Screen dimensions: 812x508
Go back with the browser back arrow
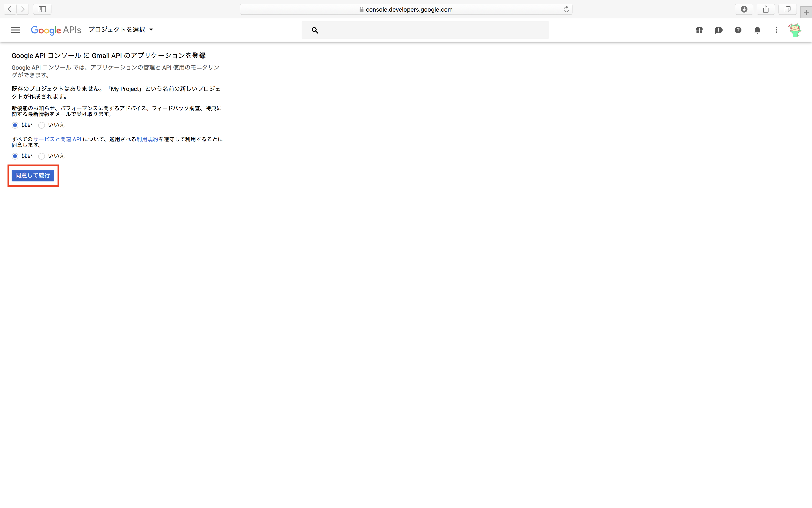coord(10,9)
